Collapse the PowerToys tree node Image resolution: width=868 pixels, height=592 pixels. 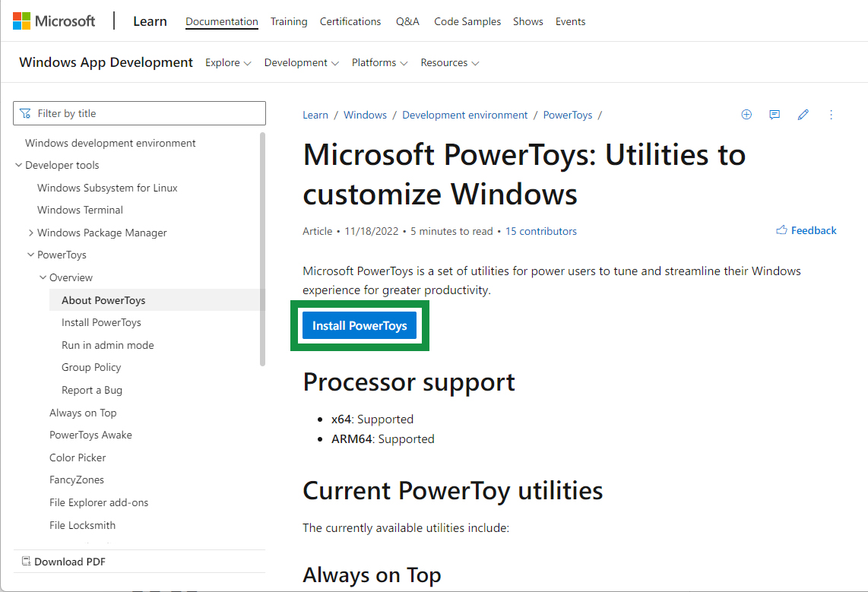pyautogui.click(x=30, y=255)
